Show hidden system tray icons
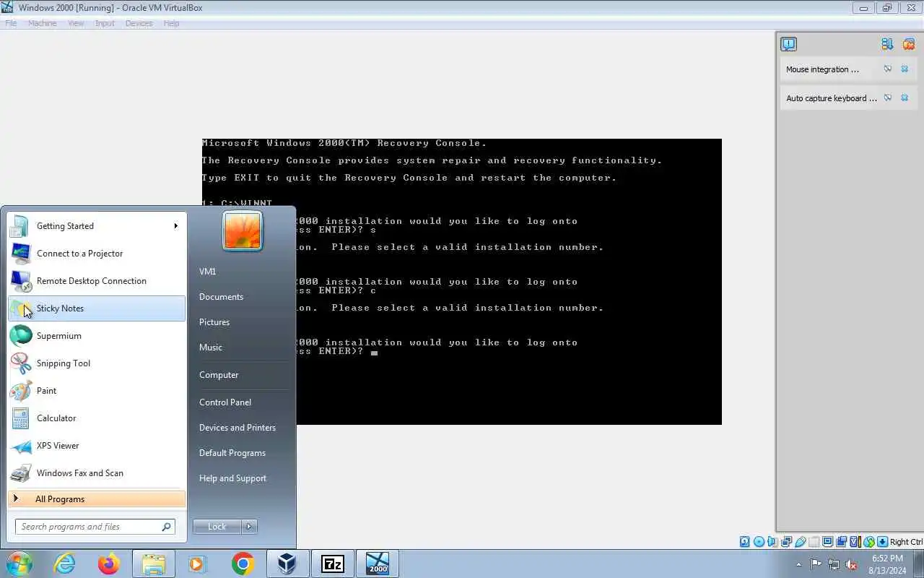Viewport: 924px width, 578px height. tap(798, 564)
